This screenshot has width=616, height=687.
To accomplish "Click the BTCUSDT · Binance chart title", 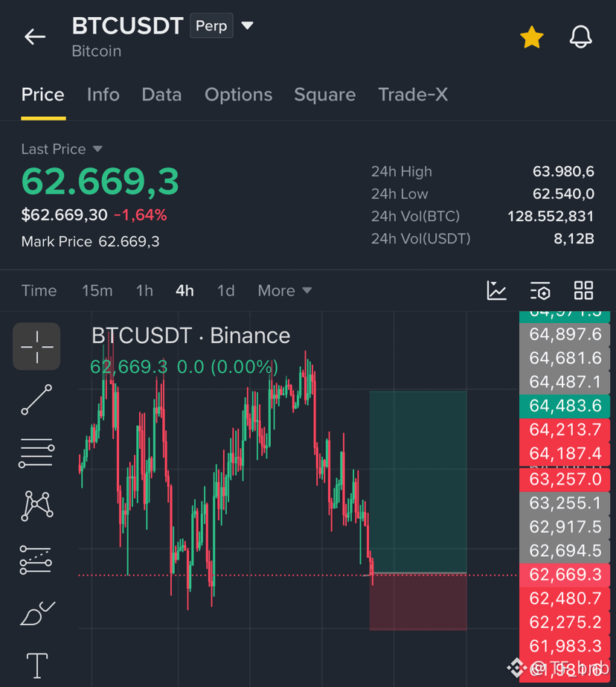I will click(x=191, y=336).
